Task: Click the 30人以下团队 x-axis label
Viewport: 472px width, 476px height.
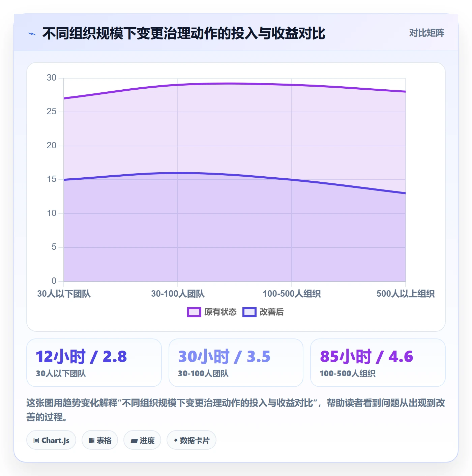Action: coord(64,294)
